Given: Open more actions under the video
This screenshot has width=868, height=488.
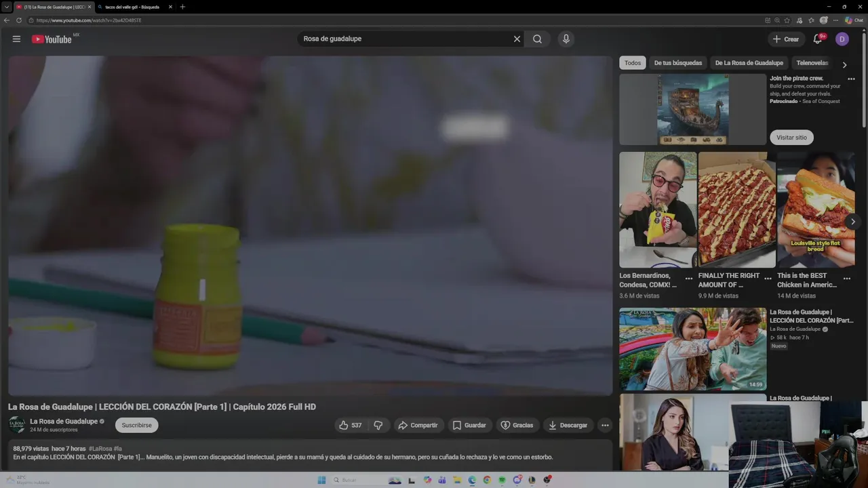Looking at the screenshot, I should [605, 425].
